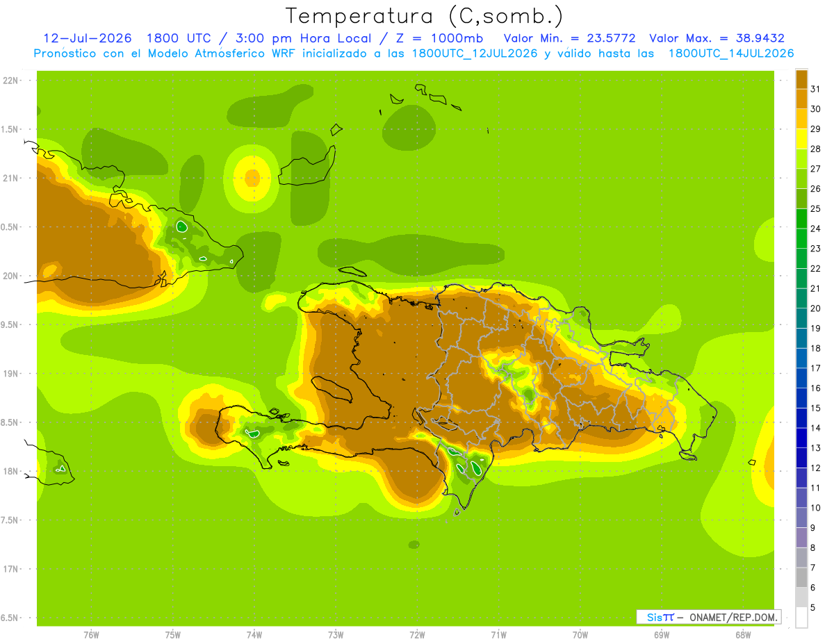Image resolution: width=834 pixels, height=644 pixels.
Task: Click the colorbar value "8"
Action: coord(812,548)
